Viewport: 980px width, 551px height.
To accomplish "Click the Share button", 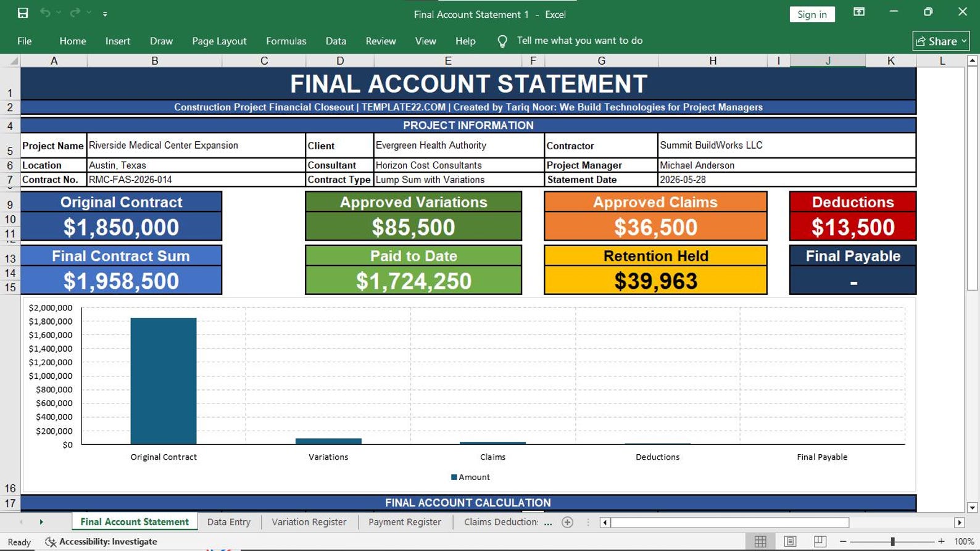I will coord(941,41).
